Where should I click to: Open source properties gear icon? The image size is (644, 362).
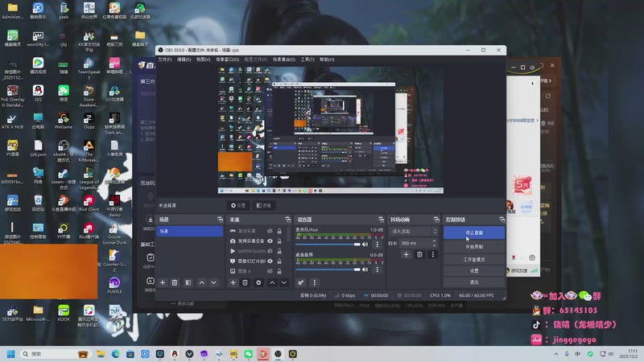point(258,282)
